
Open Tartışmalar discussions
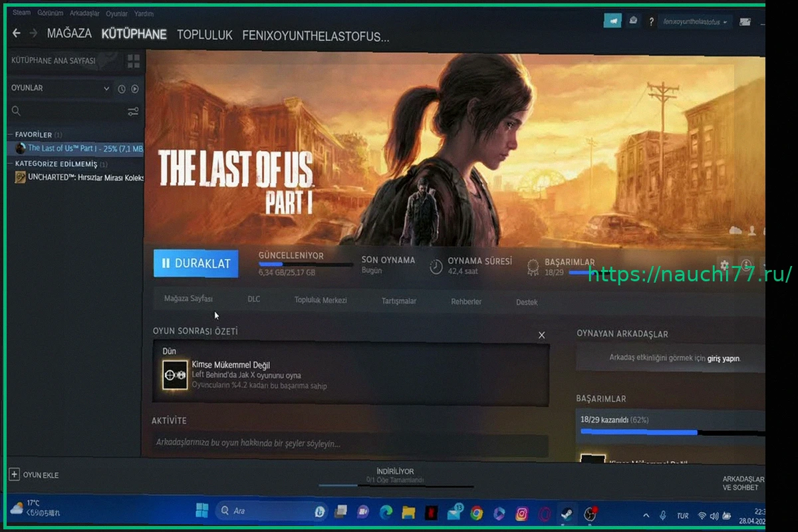[x=399, y=301]
